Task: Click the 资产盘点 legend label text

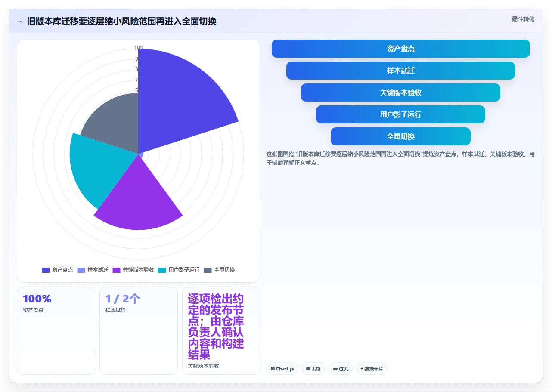Action: (x=62, y=270)
